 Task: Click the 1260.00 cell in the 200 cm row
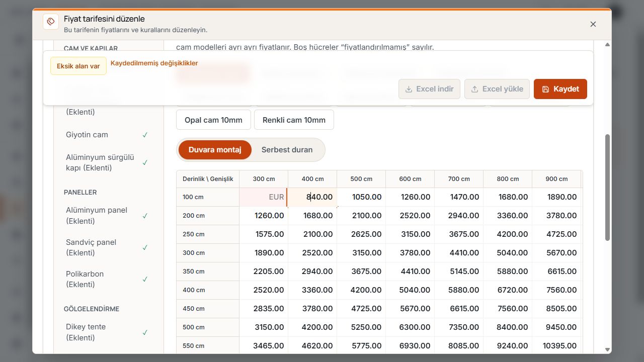(x=263, y=216)
